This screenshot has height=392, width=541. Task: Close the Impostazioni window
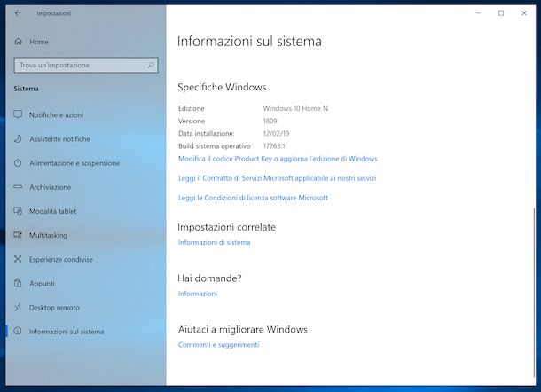point(524,13)
